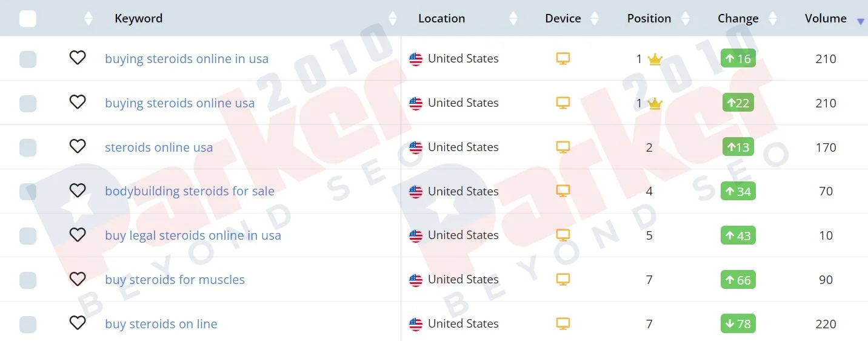Screen dimensions: 868x341
Task: Open the 'buy legal steroids online in usa' link
Action: tap(193, 235)
